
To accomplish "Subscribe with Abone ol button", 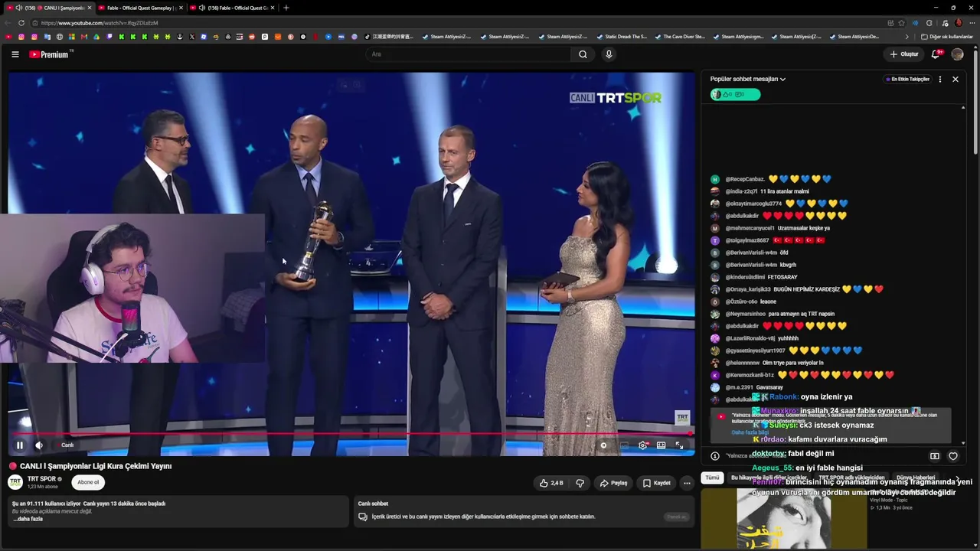I will click(88, 482).
